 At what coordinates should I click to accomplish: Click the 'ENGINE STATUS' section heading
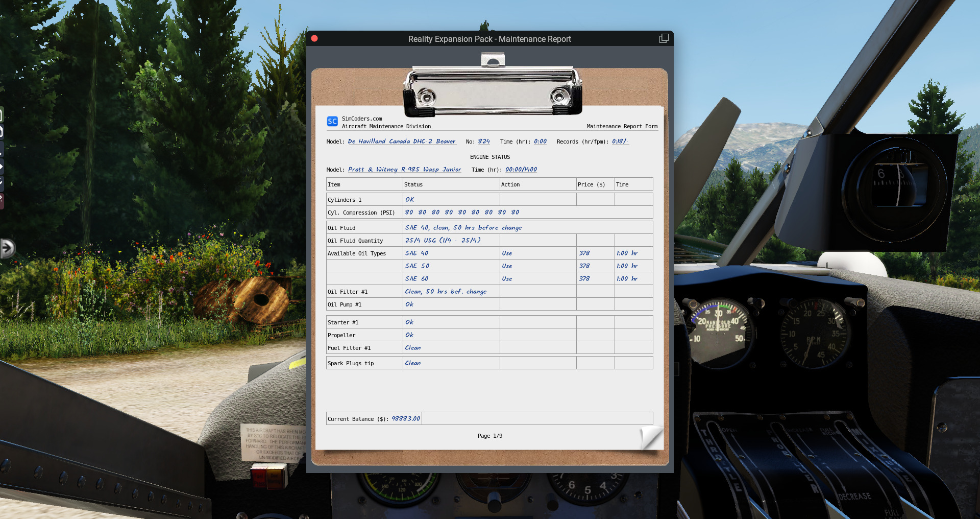click(490, 157)
